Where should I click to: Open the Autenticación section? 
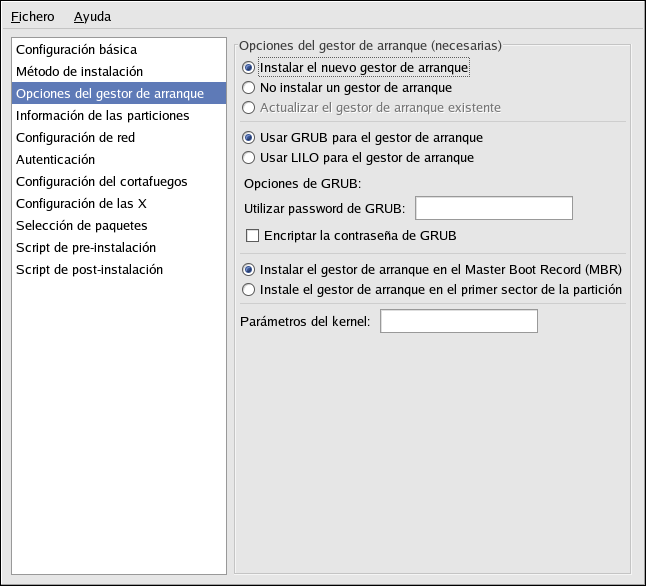click(55, 159)
